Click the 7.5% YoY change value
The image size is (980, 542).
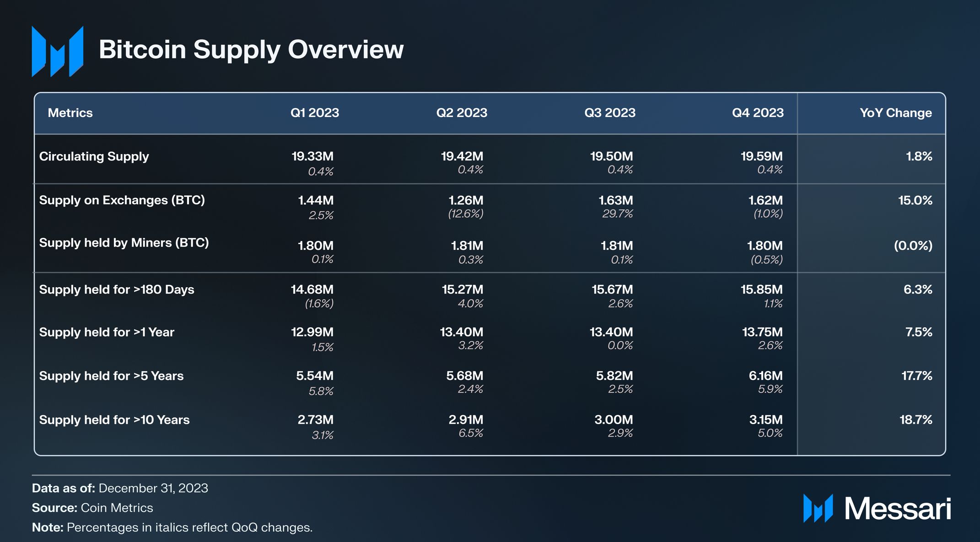(x=919, y=332)
